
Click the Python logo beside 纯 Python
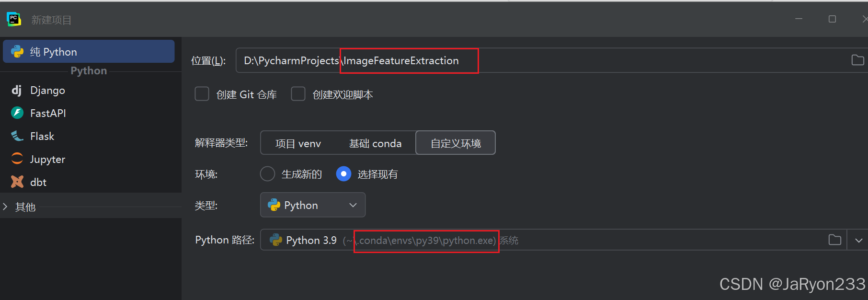pyautogui.click(x=17, y=52)
